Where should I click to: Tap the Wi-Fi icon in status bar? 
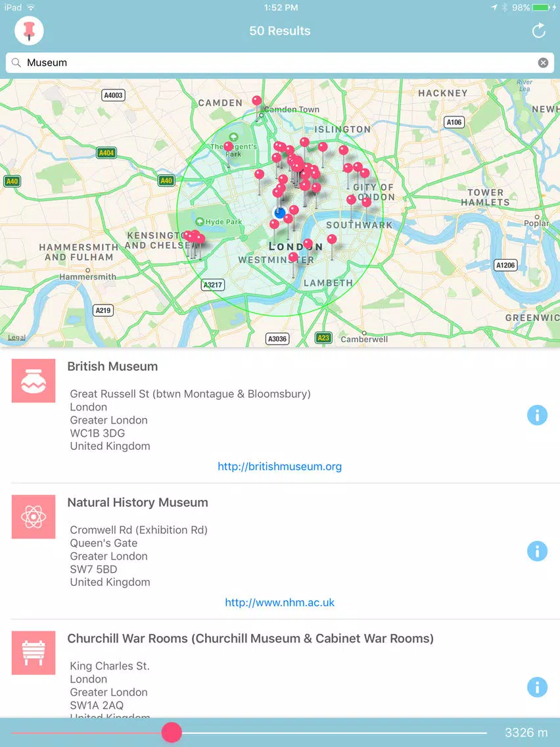(x=31, y=7)
